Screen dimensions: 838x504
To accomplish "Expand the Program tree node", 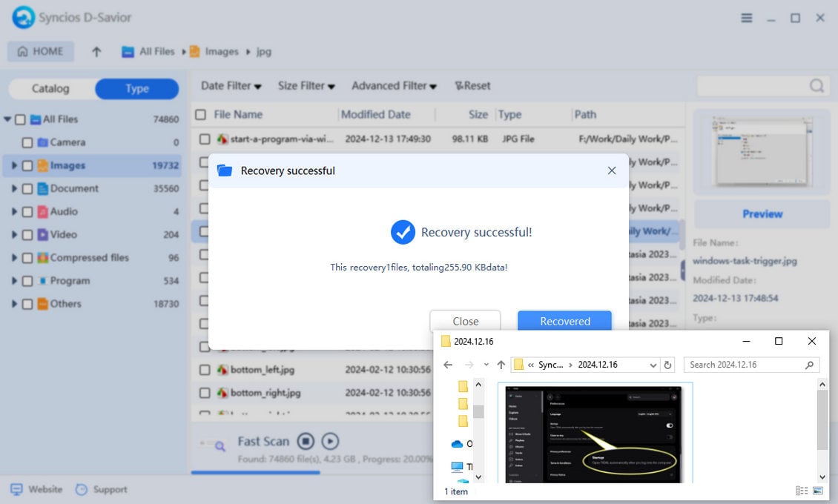I will click(14, 281).
